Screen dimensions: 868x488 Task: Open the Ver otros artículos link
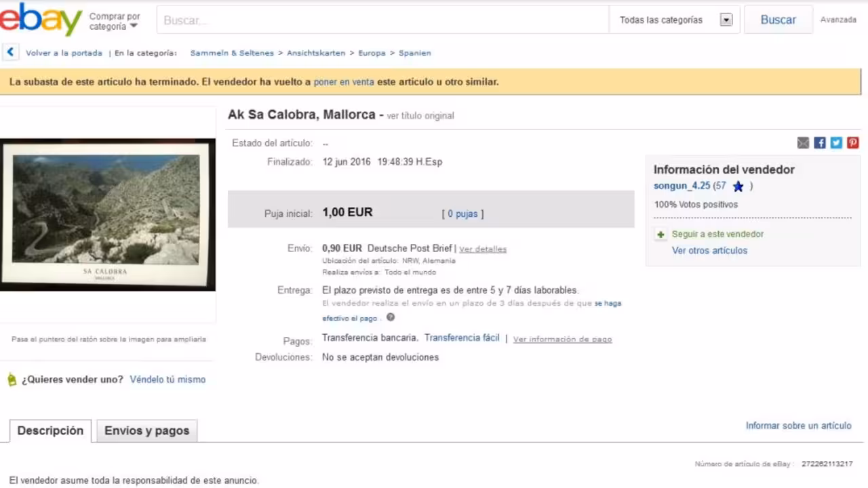(x=709, y=251)
